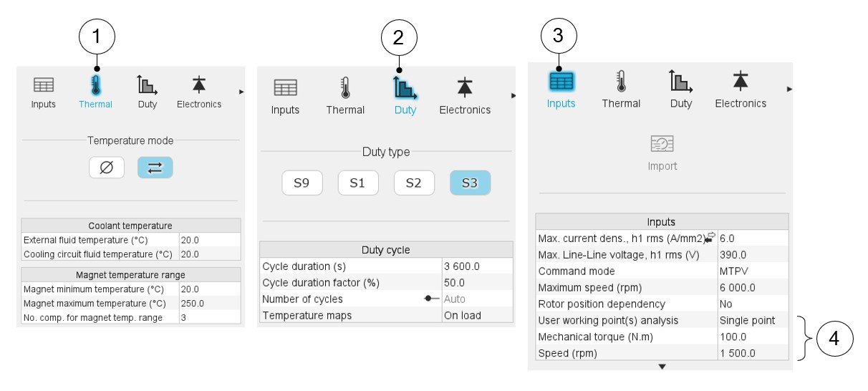Click Inputs icon above the Temperature mode section
Image resolution: width=868 pixels, height=391 pixels.
(x=44, y=85)
